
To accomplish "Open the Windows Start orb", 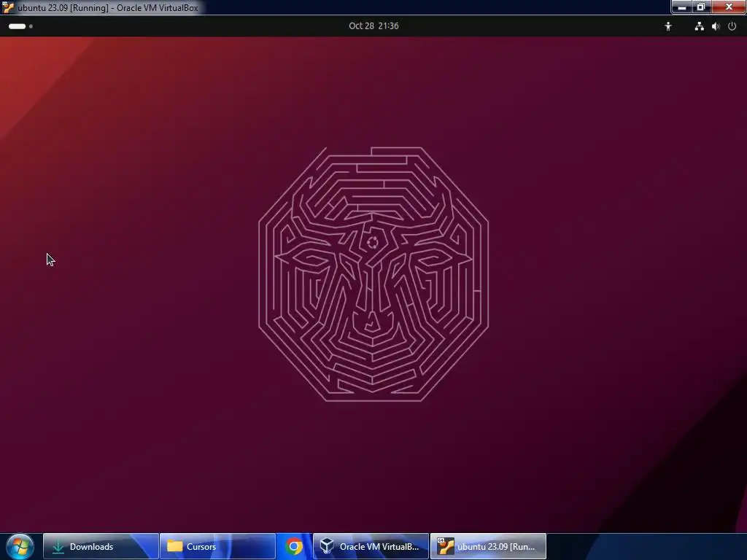I will 20,546.
